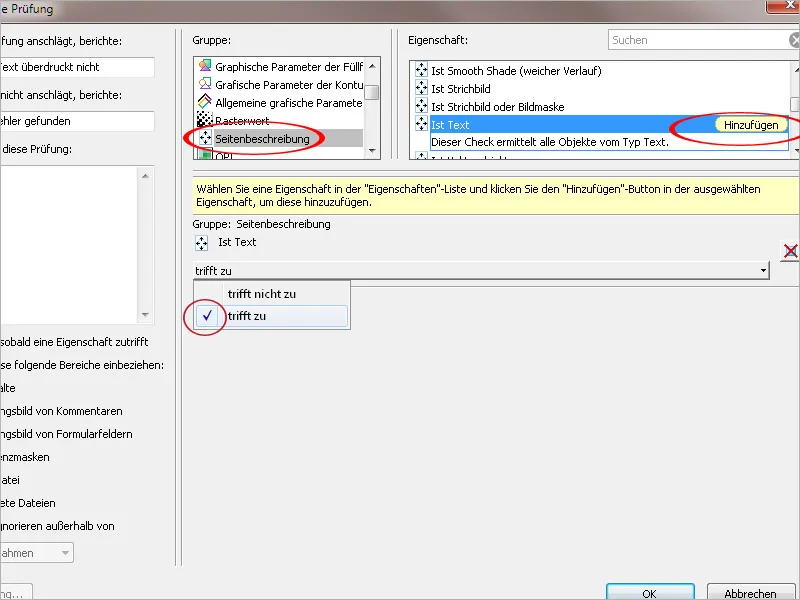Click the Allgemeine grafische Parameter icon

205,102
